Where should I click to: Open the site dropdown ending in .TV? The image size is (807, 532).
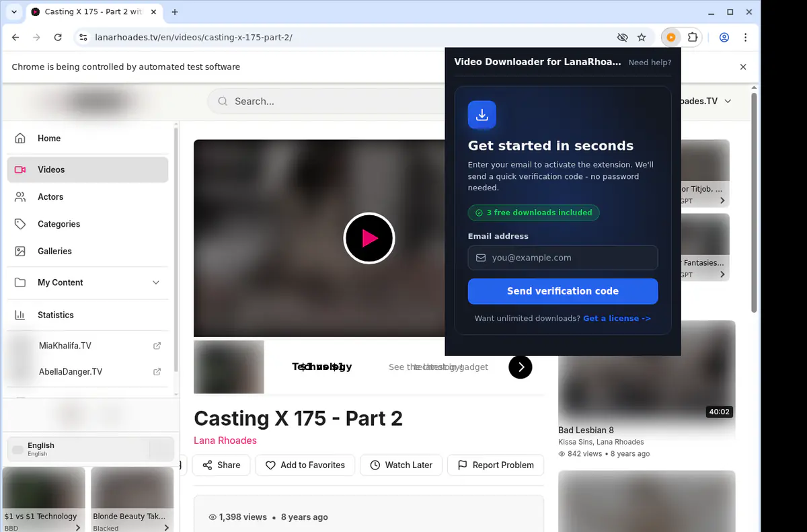coord(706,102)
